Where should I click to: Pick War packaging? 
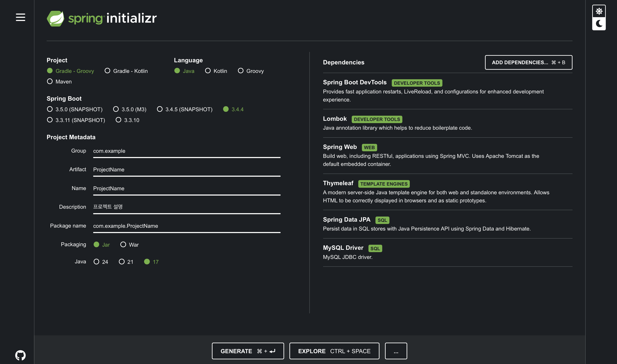(129, 245)
